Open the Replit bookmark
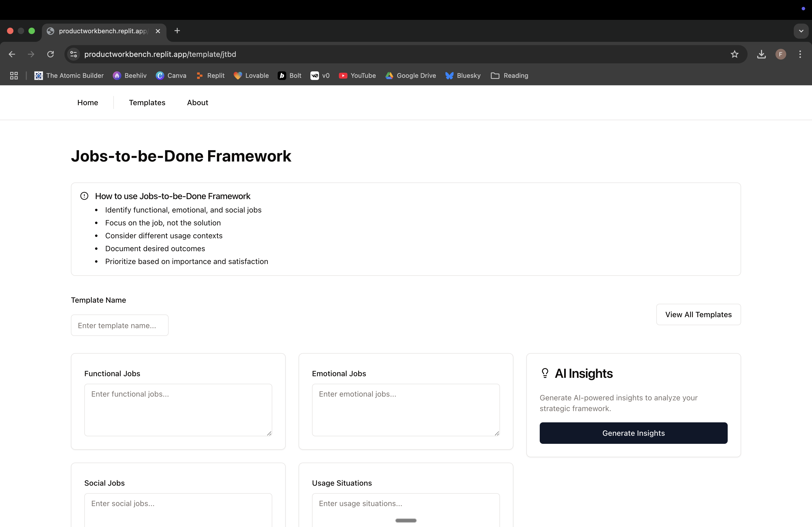This screenshot has height=527, width=812. click(211, 76)
